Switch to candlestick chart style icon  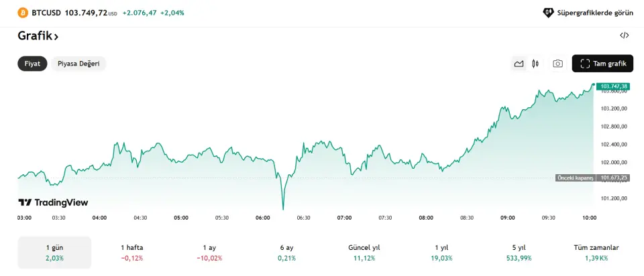point(535,64)
